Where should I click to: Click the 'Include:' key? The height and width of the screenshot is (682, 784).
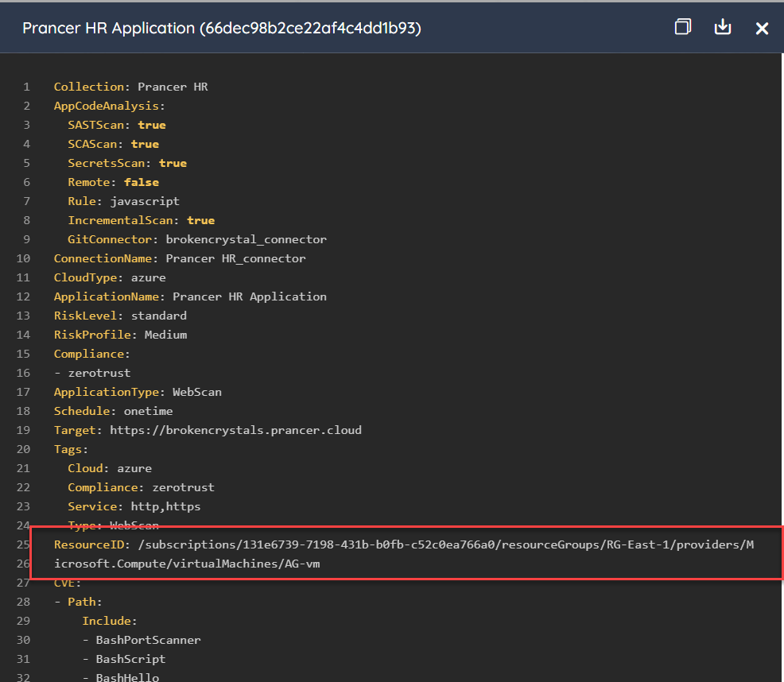pos(110,621)
